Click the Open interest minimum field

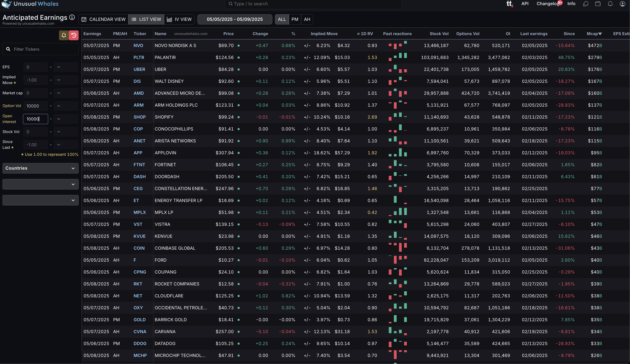click(x=36, y=119)
